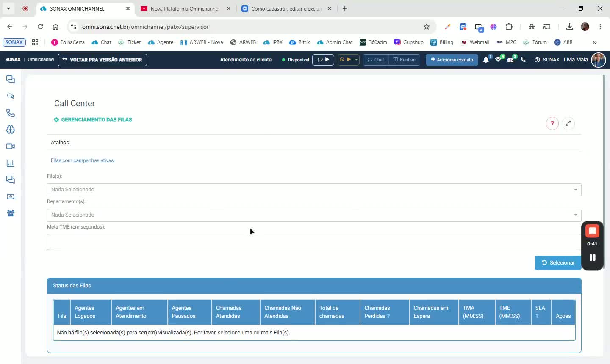Screen dimensions: 610x364
Task: Open the phone icon in the left sidebar
Action: pos(11,113)
